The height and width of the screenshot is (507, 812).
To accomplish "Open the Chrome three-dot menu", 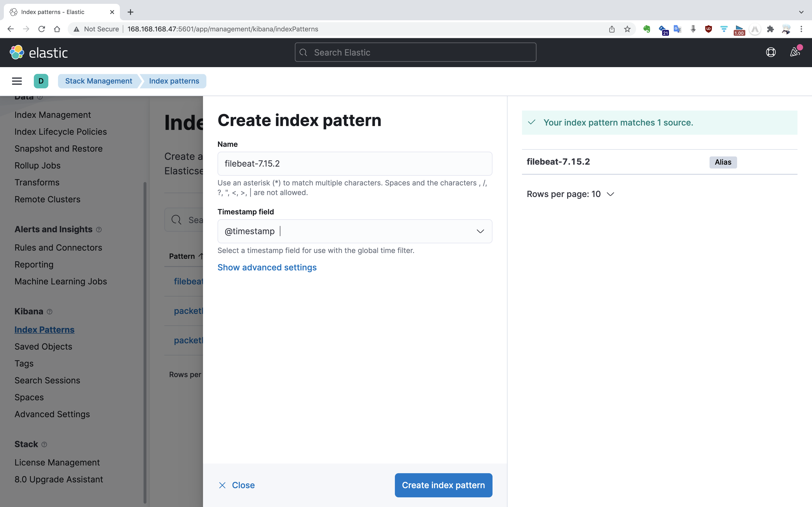I will pyautogui.click(x=801, y=29).
